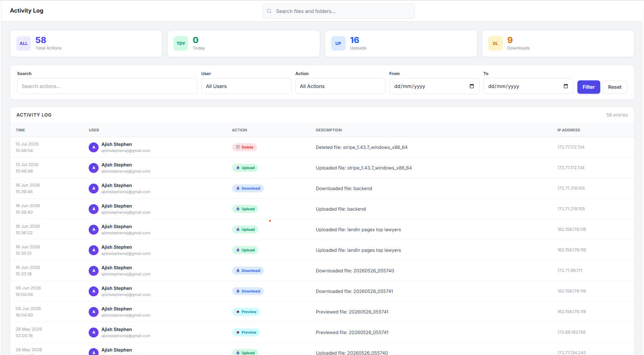The image size is (644, 355).
Task: Click the TDY today badge icon
Action: (x=181, y=43)
